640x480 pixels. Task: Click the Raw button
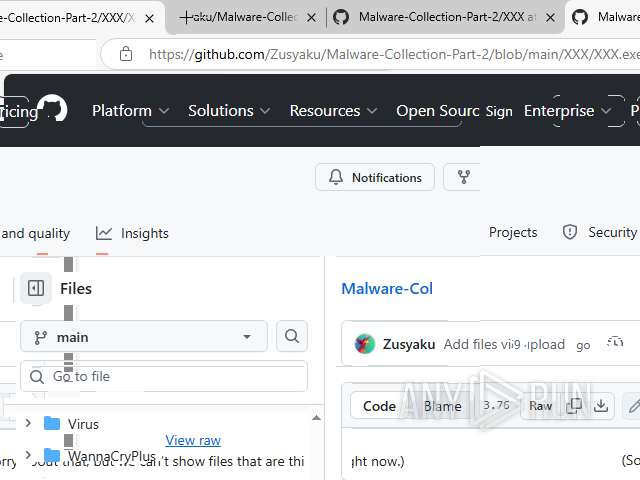(x=540, y=406)
